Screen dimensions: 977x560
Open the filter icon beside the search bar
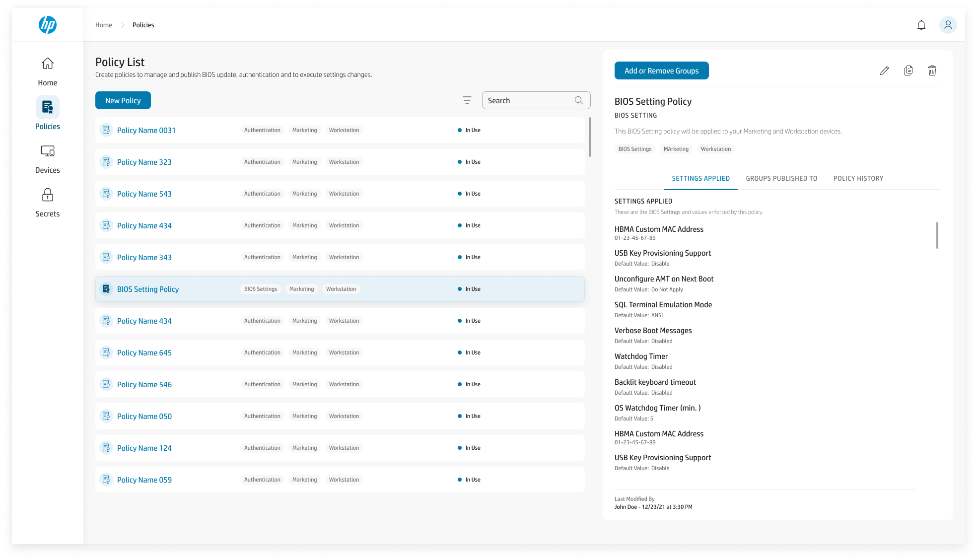[467, 100]
